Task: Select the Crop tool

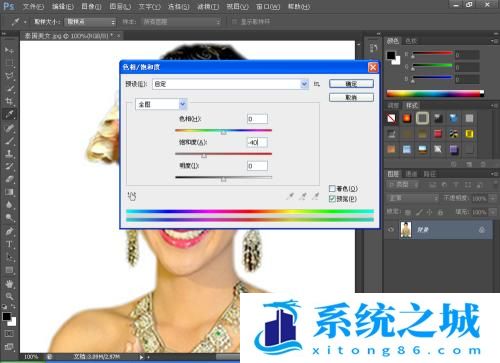Action: click(x=9, y=101)
